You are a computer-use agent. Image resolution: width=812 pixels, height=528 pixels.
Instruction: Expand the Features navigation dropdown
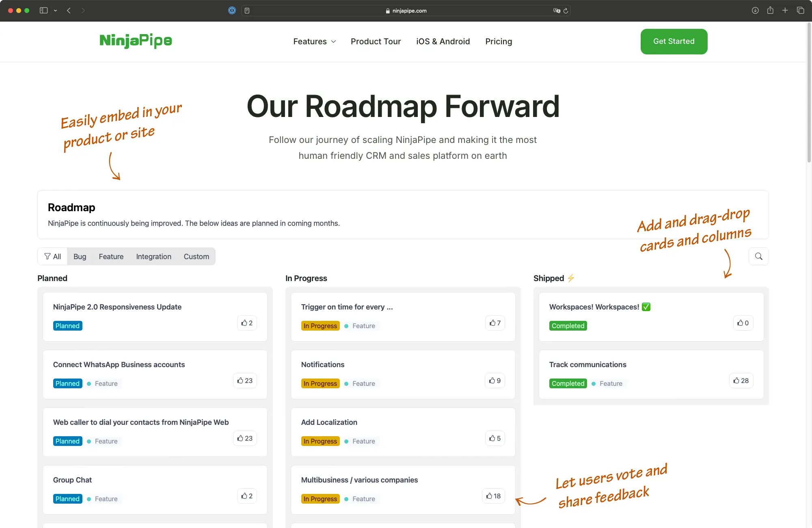[x=314, y=41]
